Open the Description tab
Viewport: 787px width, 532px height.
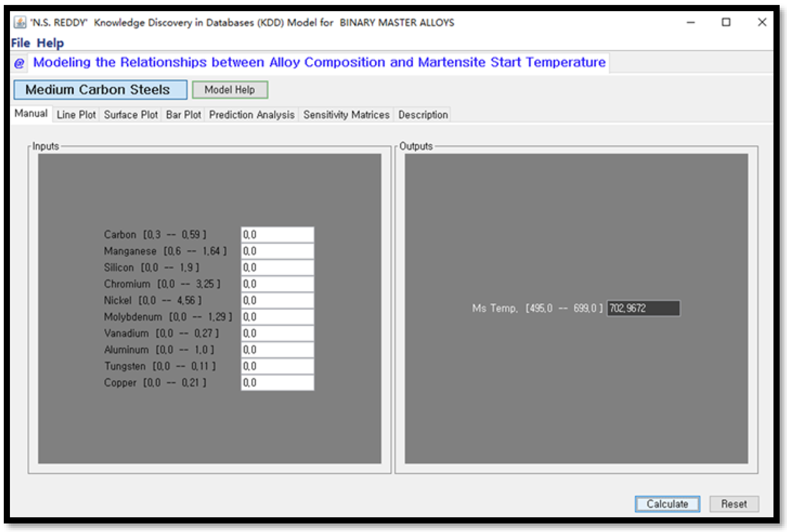pyautogui.click(x=423, y=115)
